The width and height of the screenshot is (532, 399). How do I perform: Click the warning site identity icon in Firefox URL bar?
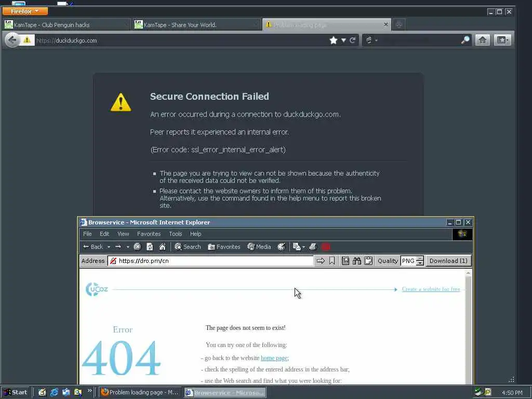27,41
